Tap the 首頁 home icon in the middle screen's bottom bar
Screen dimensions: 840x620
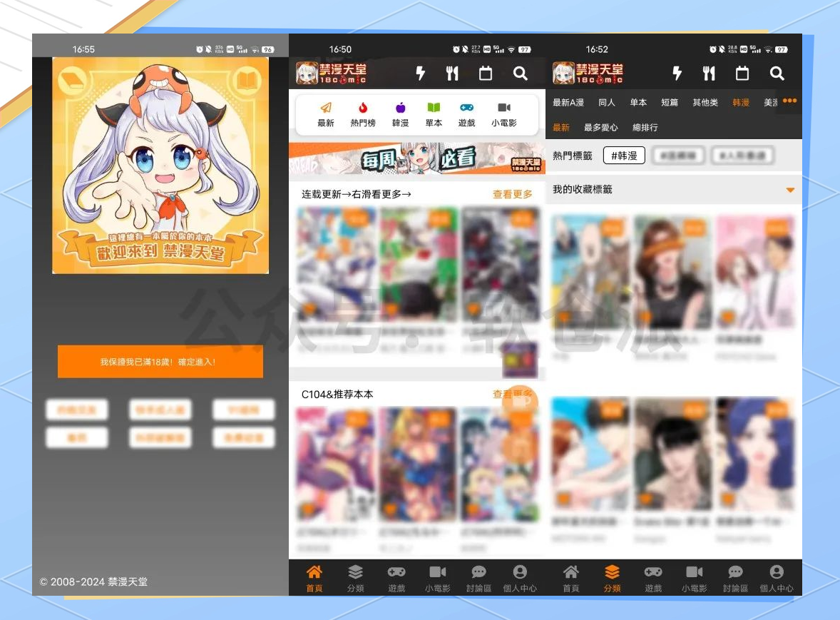pos(314,571)
